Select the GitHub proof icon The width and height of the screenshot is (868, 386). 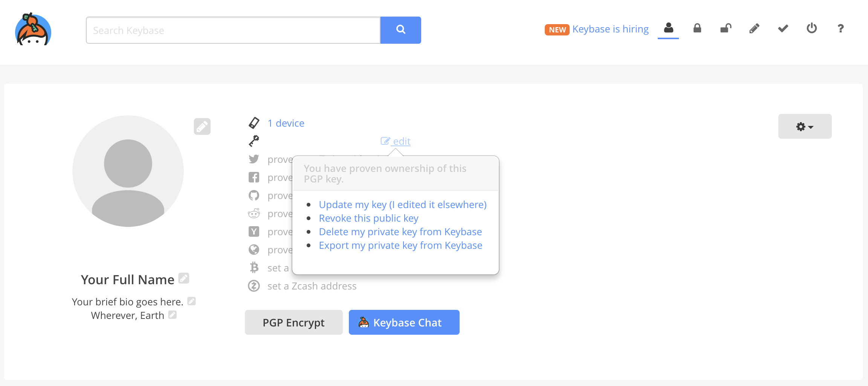(254, 195)
